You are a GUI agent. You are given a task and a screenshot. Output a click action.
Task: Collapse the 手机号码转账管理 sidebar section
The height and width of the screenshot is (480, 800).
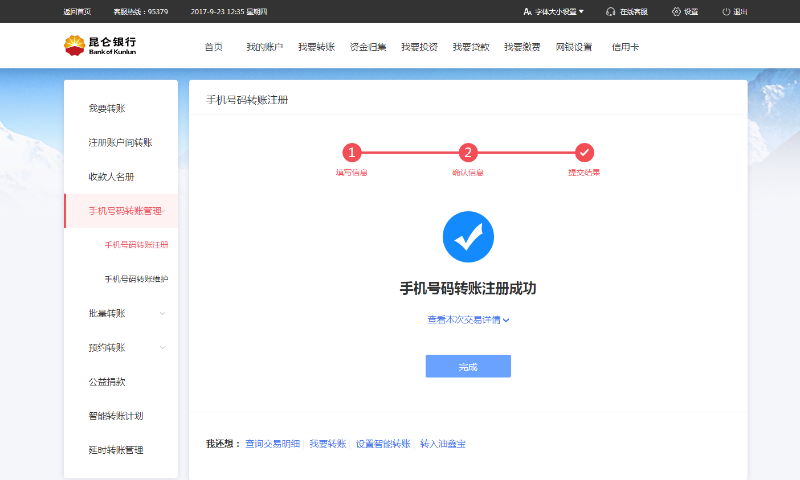point(120,211)
